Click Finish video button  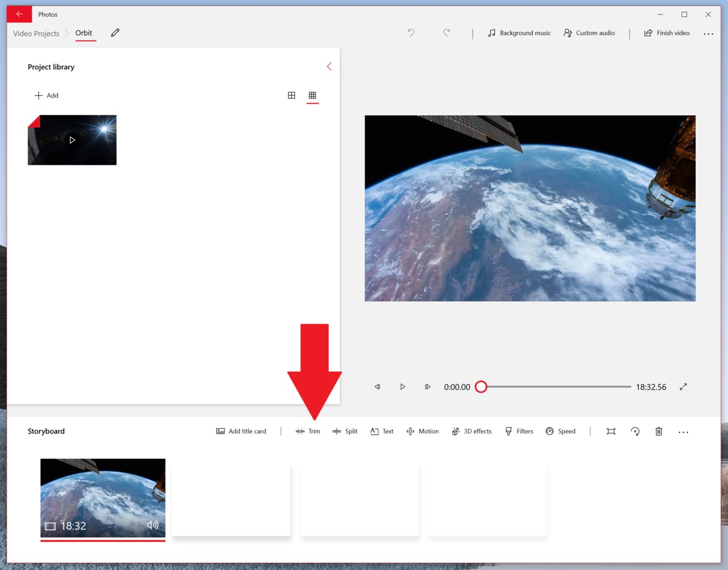coord(667,33)
